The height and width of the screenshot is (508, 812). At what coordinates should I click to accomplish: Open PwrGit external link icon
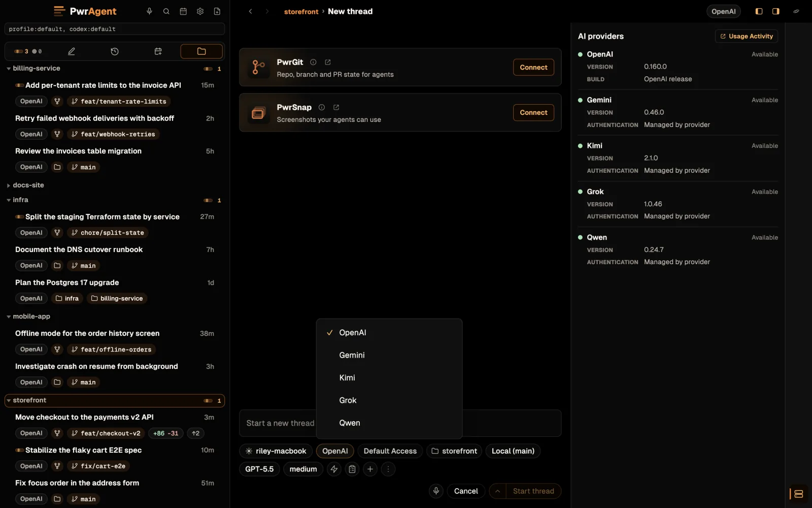[328, 62]
